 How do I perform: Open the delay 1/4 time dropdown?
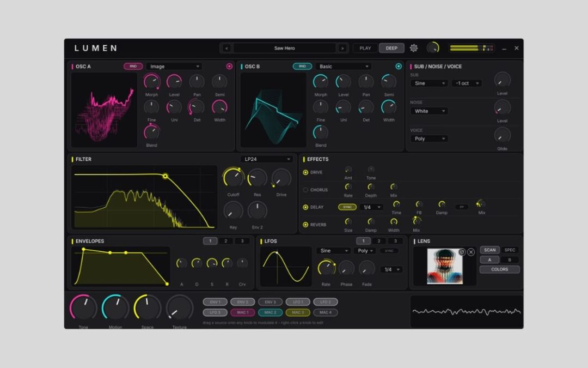[371, 207]
